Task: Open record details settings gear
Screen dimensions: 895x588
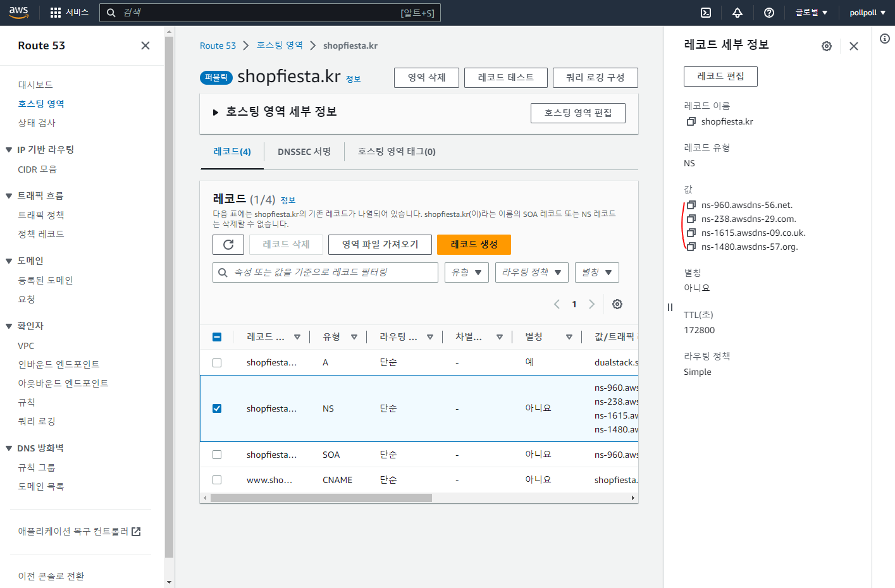Action: click(826, 46)
